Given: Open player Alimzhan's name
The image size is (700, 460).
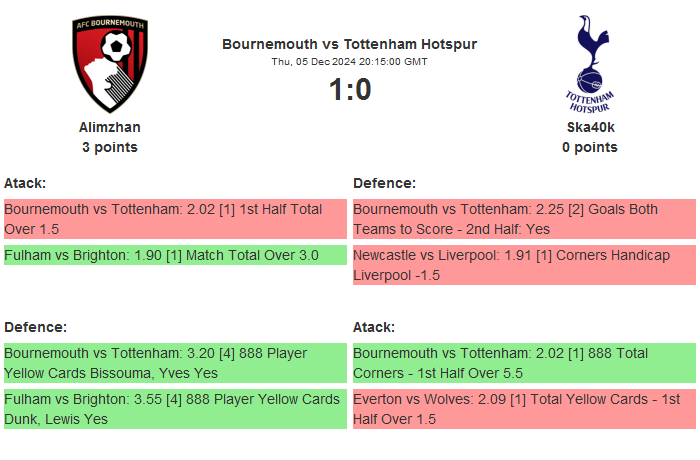Looking at the screenshot, I should (x=110, y=127).
